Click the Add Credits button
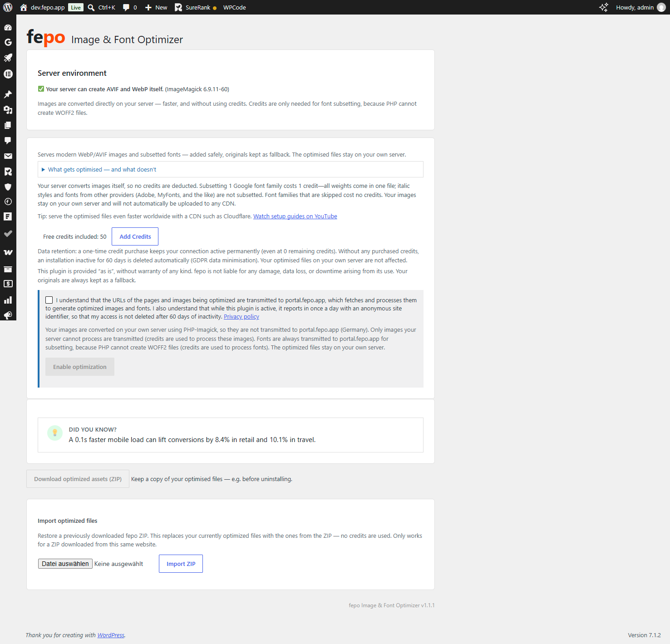Image resolution: width=670 pixels, height=644 pixels. 135,236
